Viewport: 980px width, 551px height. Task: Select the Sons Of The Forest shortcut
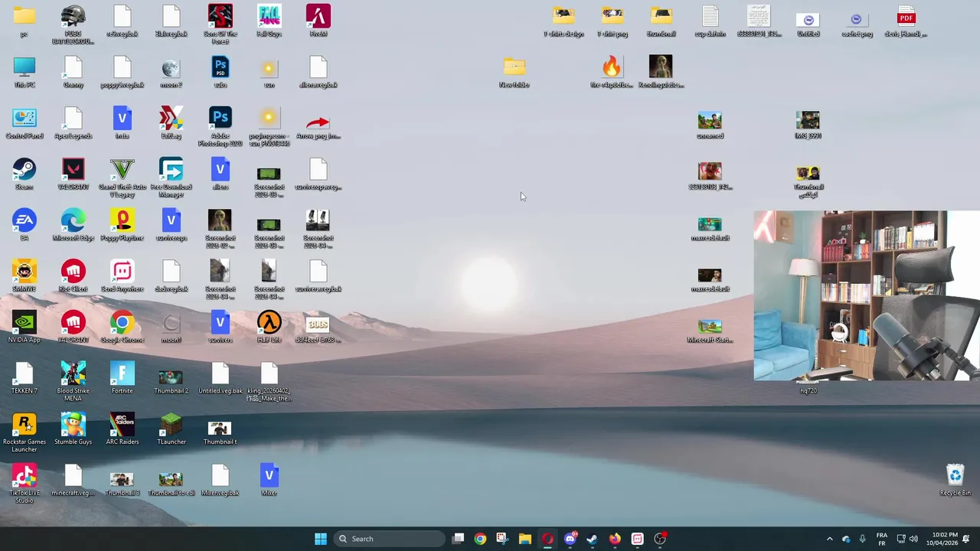(x=220, y=24)
